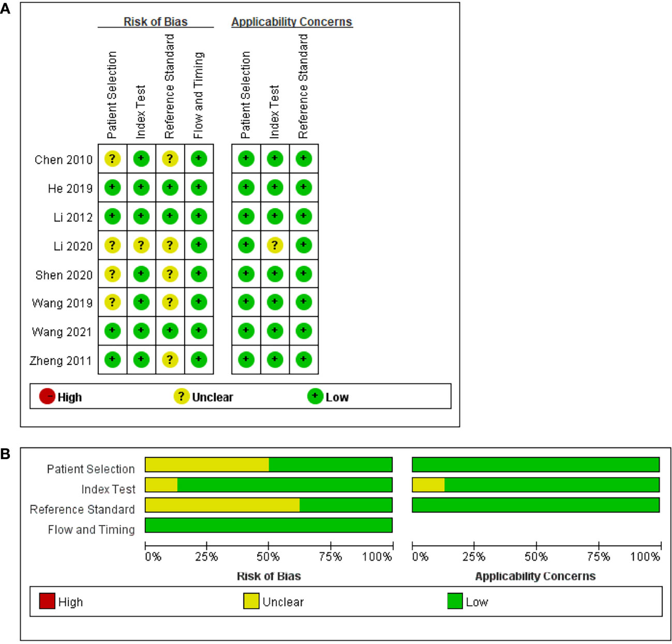Click He 2019's applicability Reference Standard low icon
Screen dimensions: 672x644
click(x=304, y=187)
